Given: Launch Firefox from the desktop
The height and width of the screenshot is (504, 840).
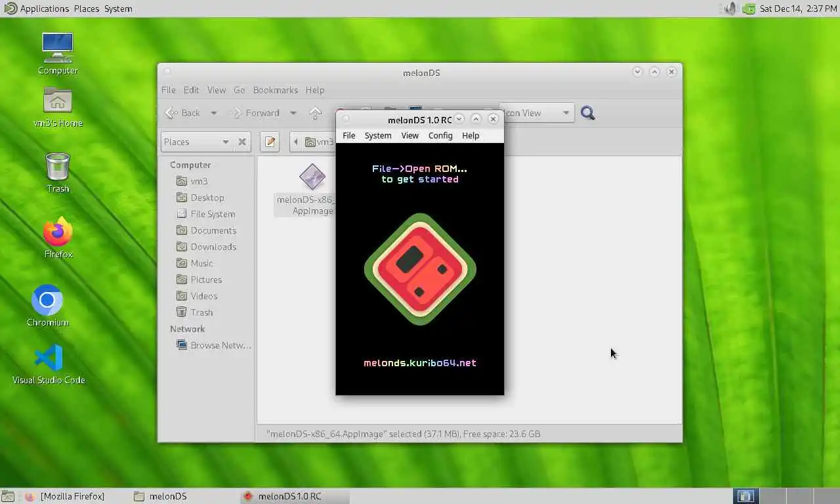Looking at the screenshot, I should [58, 237].
